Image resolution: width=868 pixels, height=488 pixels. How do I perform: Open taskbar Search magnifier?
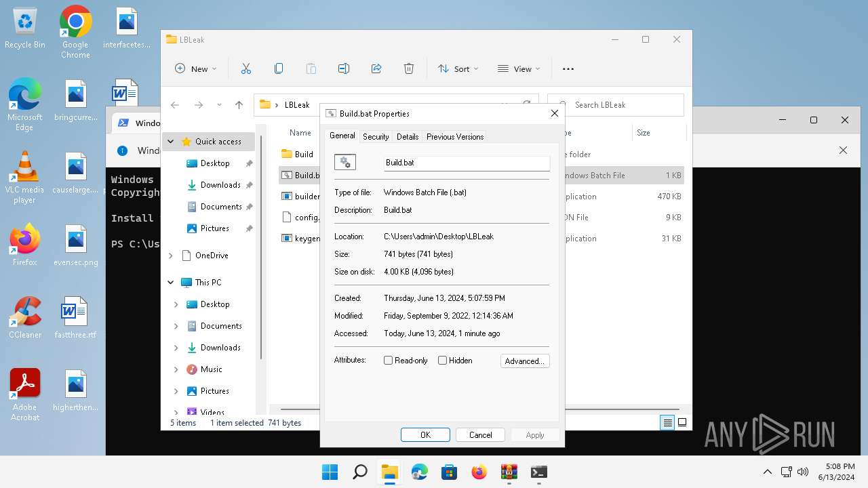click(360, 472)
